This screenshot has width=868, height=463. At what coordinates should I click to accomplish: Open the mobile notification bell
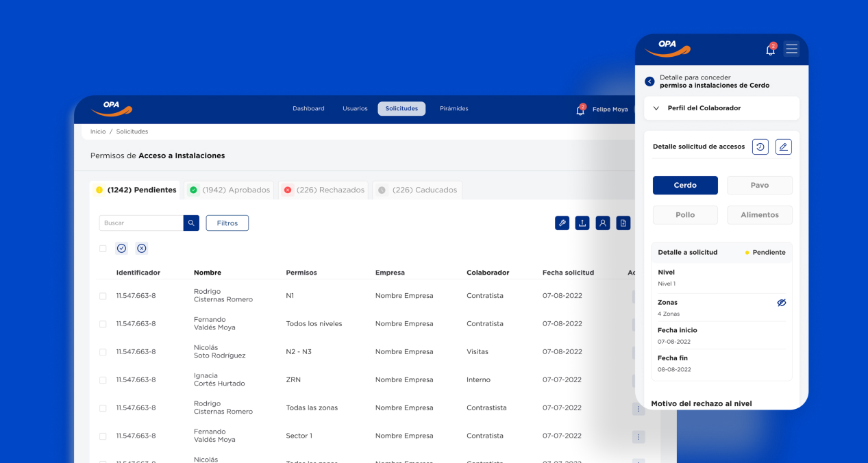pos(771,50)
